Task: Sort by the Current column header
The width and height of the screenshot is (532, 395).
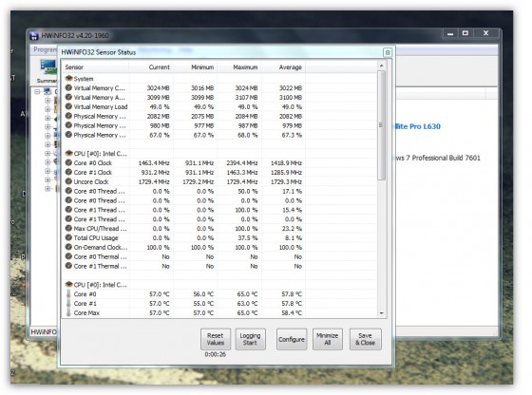Action: (151, 67)
